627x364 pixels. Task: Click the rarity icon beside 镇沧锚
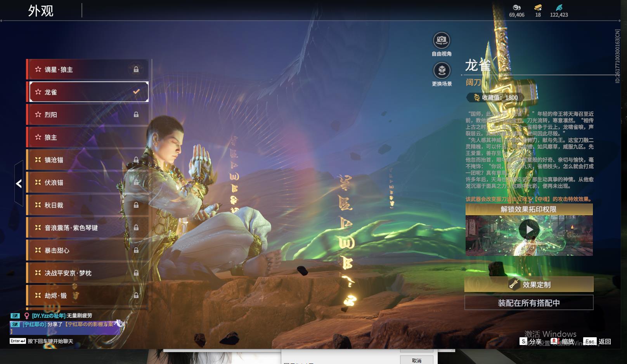pyautogui.click(x=38, y=160)
